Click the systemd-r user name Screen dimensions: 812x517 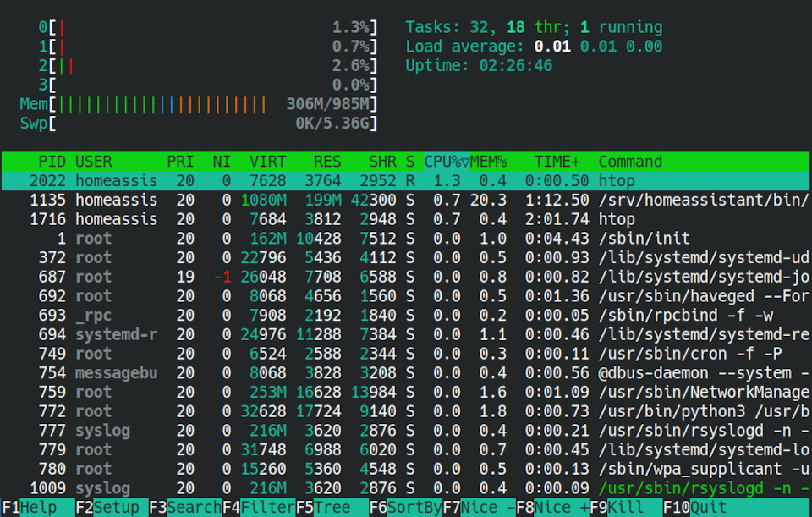click(117, 334)
